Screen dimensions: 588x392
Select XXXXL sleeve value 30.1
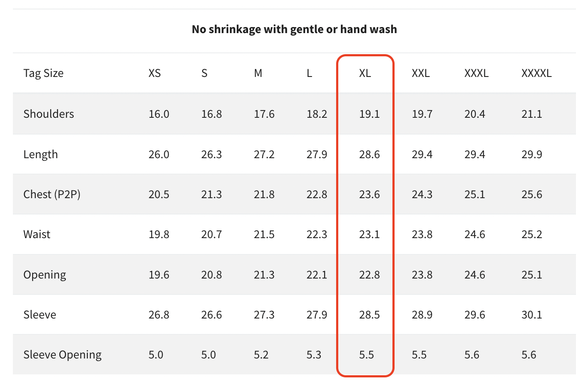pyautogui.click(x=532, y=315)
